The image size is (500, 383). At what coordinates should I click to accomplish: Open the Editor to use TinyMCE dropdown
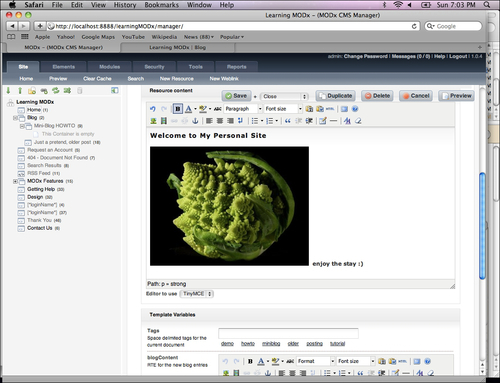tap(196, 294)
